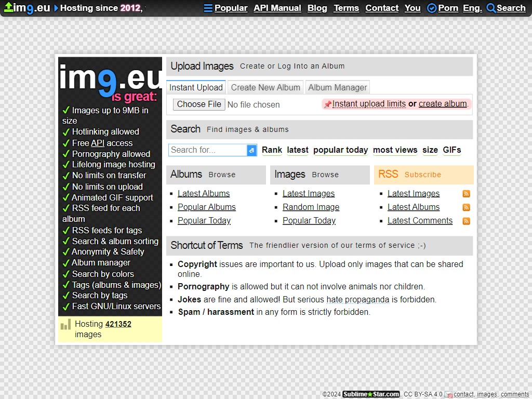The height and width of the screenshot is (399, 532).
Task: Click the SublimeStar.com footer badge
Action: pos(370,394)
